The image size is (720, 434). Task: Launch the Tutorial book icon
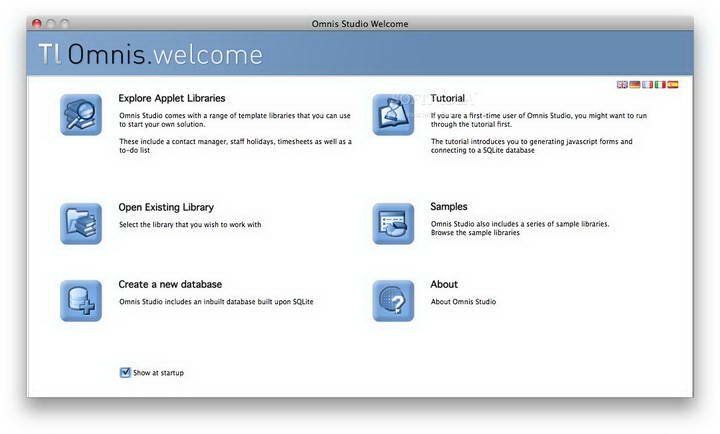click(x=393, y=115)
